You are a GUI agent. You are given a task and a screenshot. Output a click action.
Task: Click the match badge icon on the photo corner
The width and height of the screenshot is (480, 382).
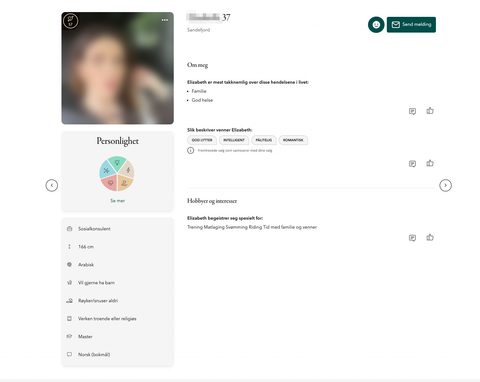point(71,21)
